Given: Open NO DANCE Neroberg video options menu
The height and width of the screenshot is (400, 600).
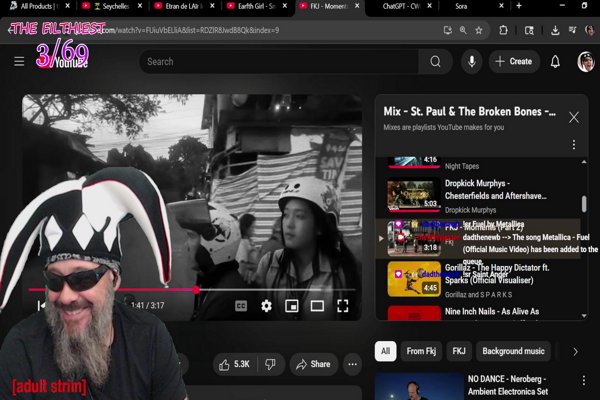Looking at the screenshot, I should [x=584, y=380].
